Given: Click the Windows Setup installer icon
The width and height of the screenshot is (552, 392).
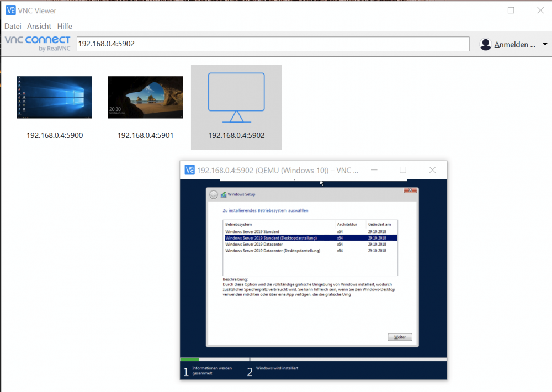Looking at the screenshot, I should [223, 194].
